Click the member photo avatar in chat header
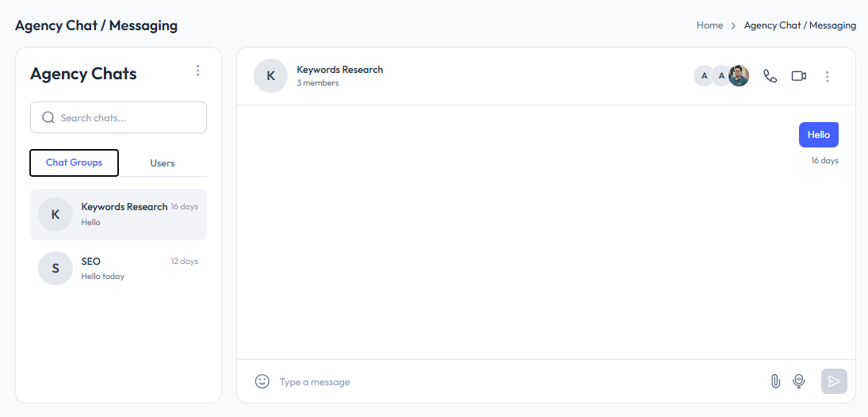868x417 pixels. [739, 76]
